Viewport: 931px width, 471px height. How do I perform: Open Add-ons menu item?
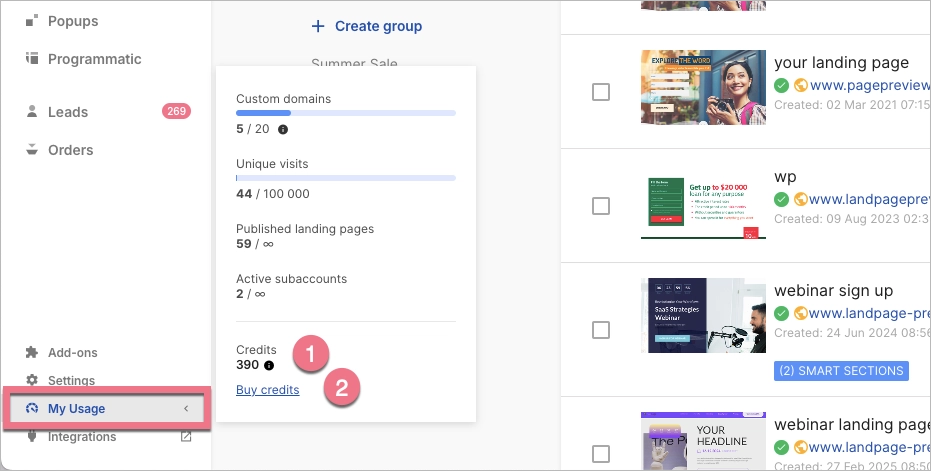[72, 353]
